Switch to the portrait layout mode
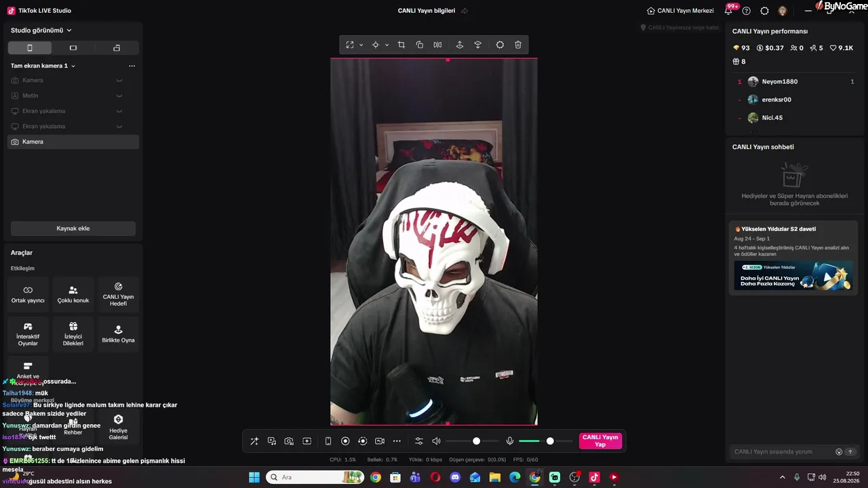Viewport: 868px width, 488px height. pos(30,48)
